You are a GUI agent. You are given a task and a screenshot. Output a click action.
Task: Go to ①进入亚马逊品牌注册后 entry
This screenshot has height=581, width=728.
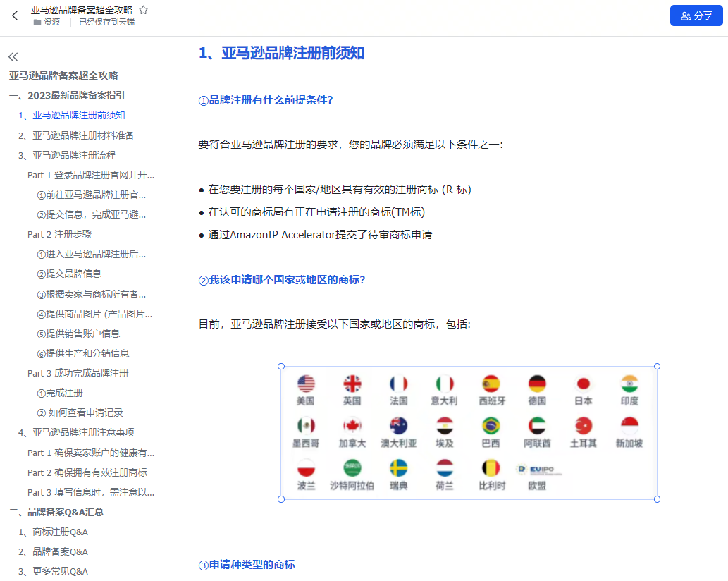coord(92,254)
